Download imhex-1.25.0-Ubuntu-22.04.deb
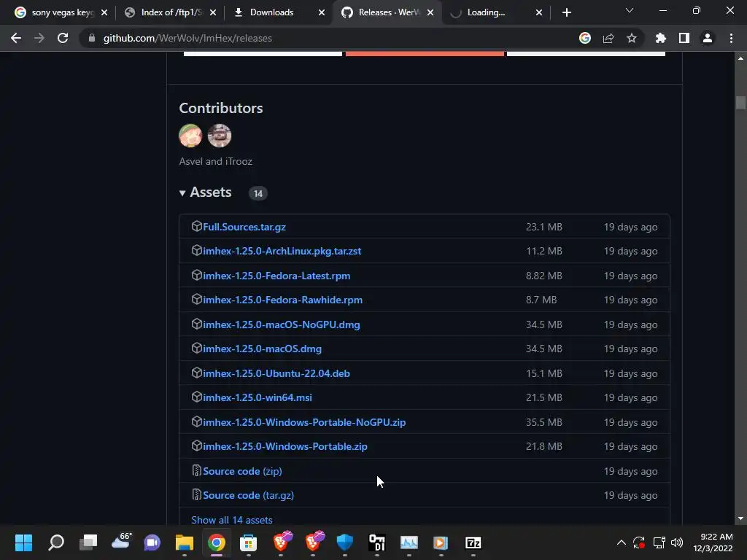This screenshot has height=560, width=747. pyautogui.click(x=276, y=374)
